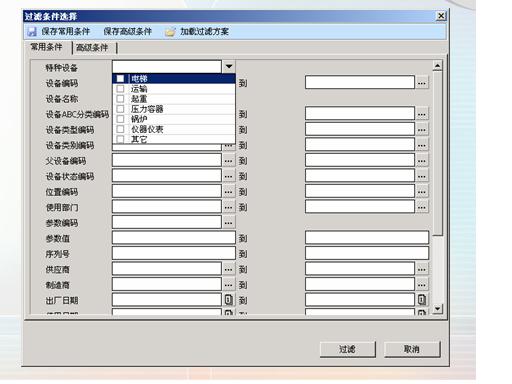Focus the 父设备编码 start input field
This screenshot has height=384, width=512.
(x=167, y=160)
